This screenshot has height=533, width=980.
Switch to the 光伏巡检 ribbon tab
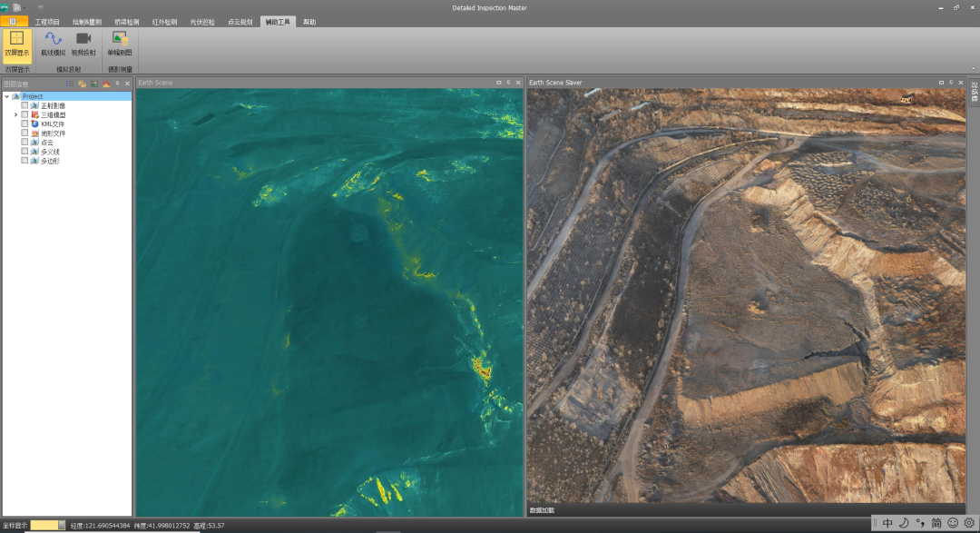(201, 22)
